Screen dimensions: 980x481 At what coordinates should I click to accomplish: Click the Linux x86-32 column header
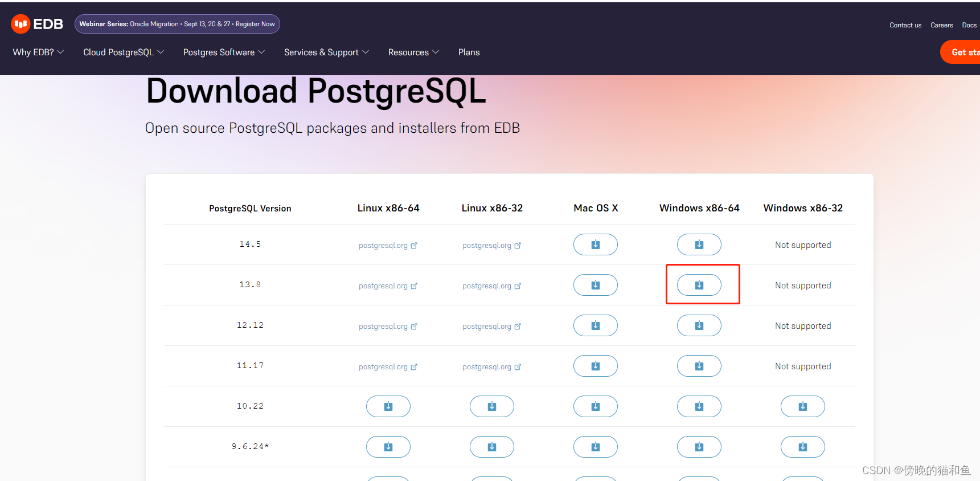[492, 208]
